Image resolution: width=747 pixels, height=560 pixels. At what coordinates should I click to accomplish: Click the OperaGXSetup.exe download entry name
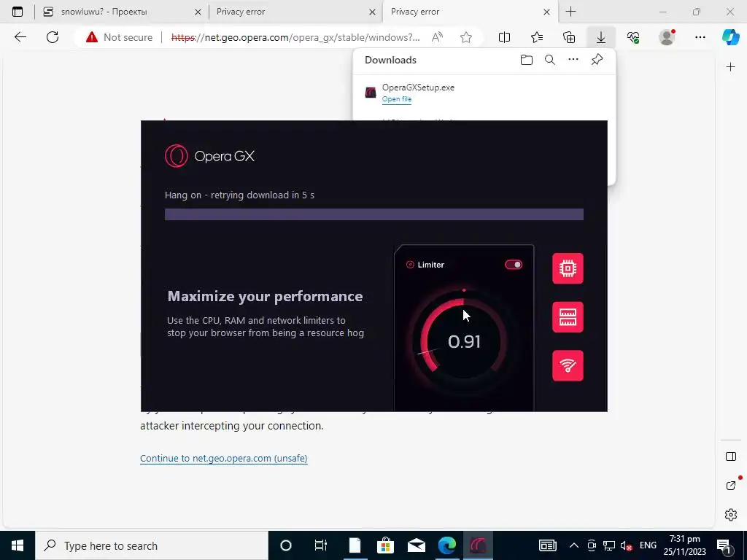tap(418, 87)
